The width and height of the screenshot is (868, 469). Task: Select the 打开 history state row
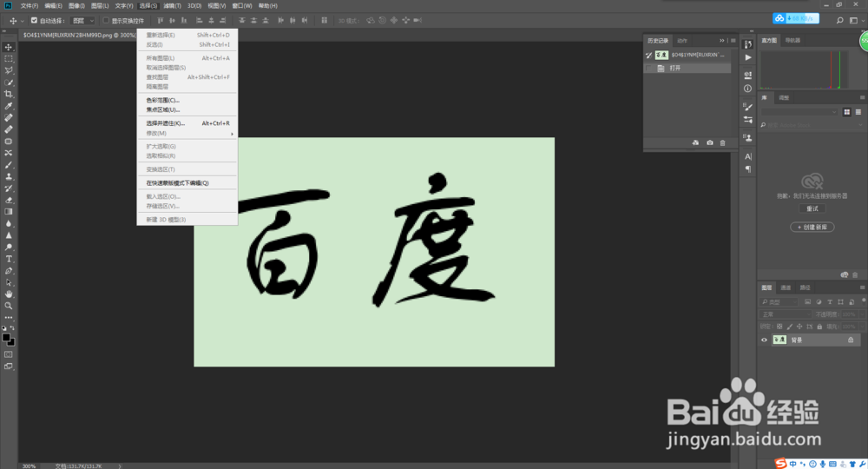pyautogui.click(x=687, y=68)
